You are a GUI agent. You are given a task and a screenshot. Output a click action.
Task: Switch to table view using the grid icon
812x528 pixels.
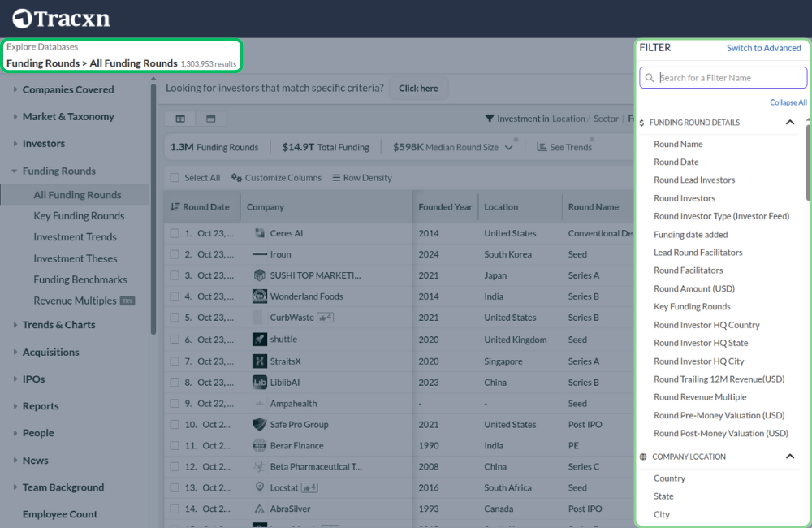179,118
